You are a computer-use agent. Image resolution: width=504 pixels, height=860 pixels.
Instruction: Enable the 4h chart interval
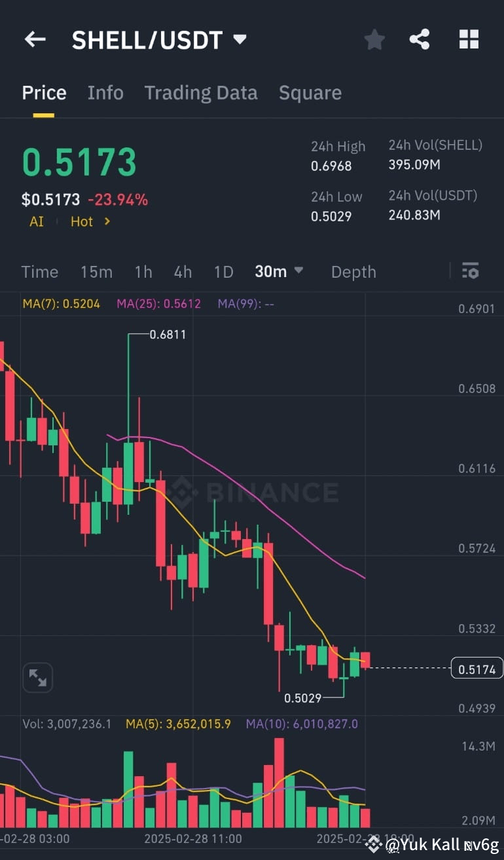point(182,271)
